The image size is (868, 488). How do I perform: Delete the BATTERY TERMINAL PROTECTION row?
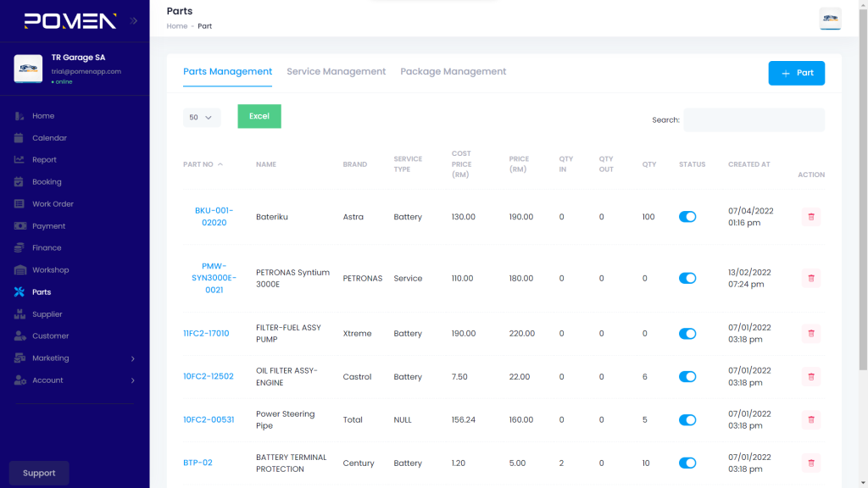pyautogui.click(x=811, y=463)
